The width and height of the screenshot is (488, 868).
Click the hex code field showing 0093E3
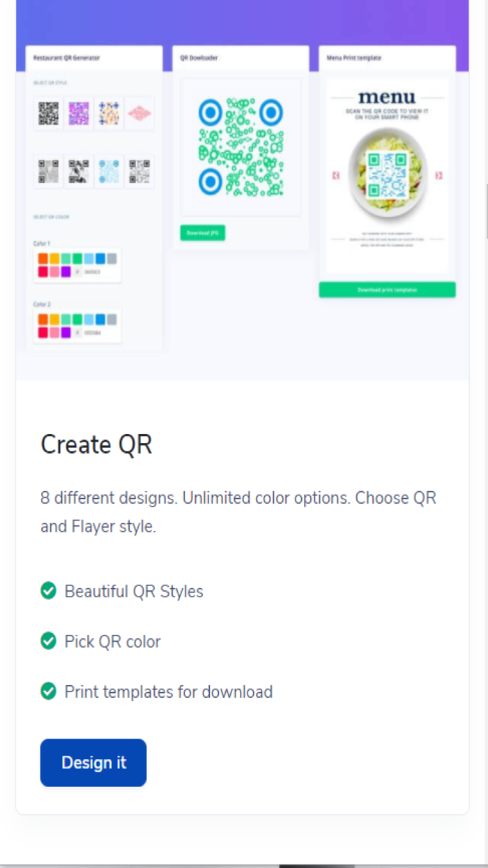[x=91, y=271]
